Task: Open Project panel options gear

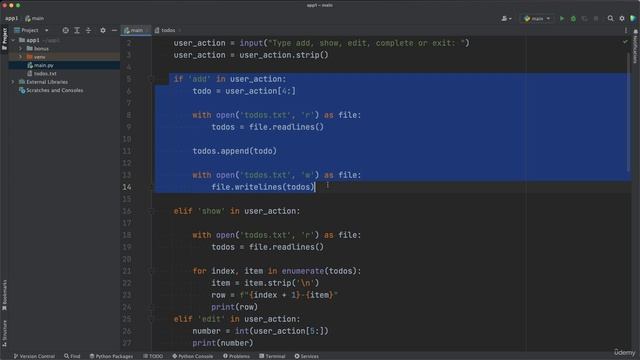Action: 102,30
